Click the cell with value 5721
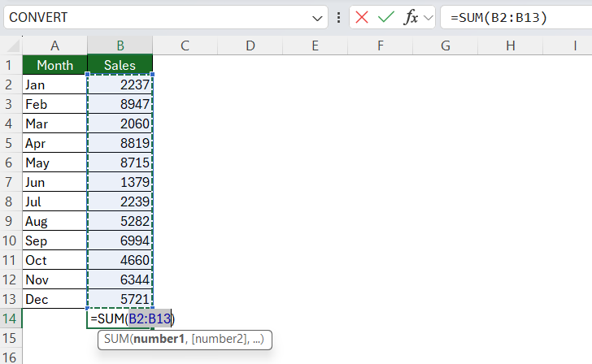This screenshot has width=592, height=364. (120, 299)
